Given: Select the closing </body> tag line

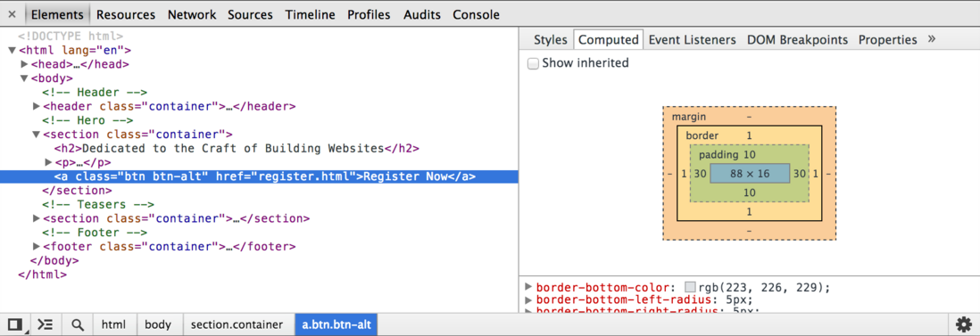Looking at the screenshot, I should (54, 260).
